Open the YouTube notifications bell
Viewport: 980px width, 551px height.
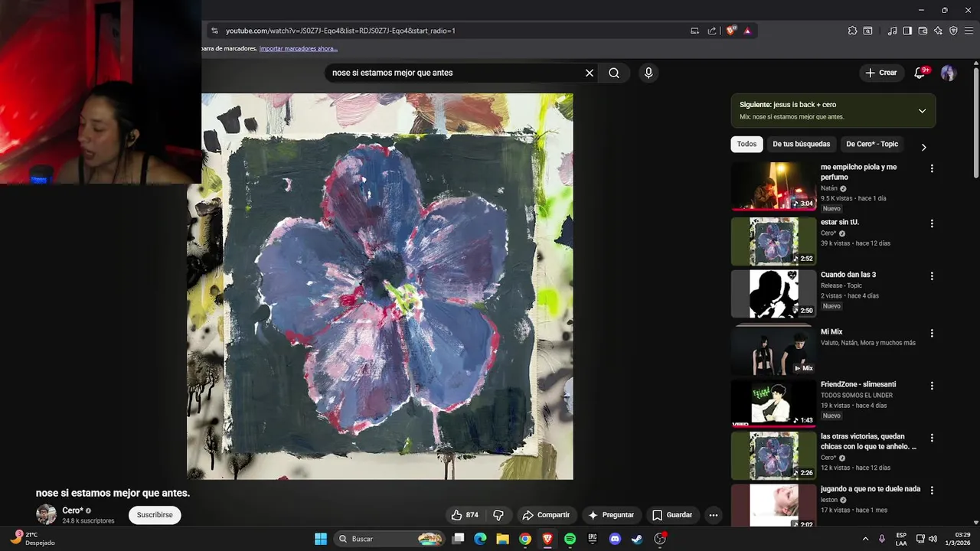[921, 73]
